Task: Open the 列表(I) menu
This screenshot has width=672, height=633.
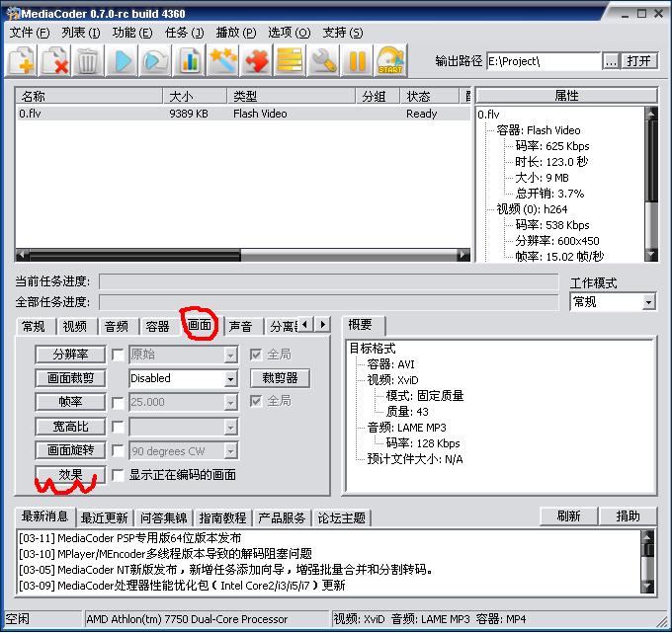Action: [81, 33]
